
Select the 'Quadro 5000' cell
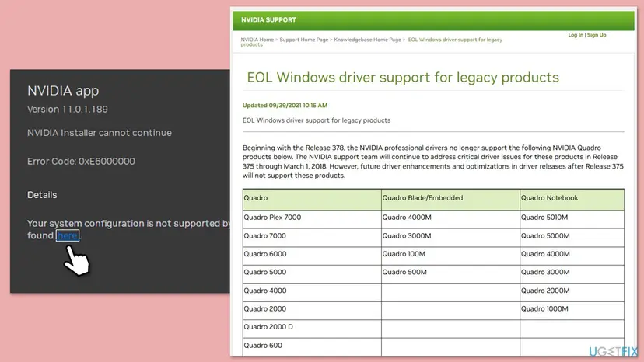(x=312, y=273)
